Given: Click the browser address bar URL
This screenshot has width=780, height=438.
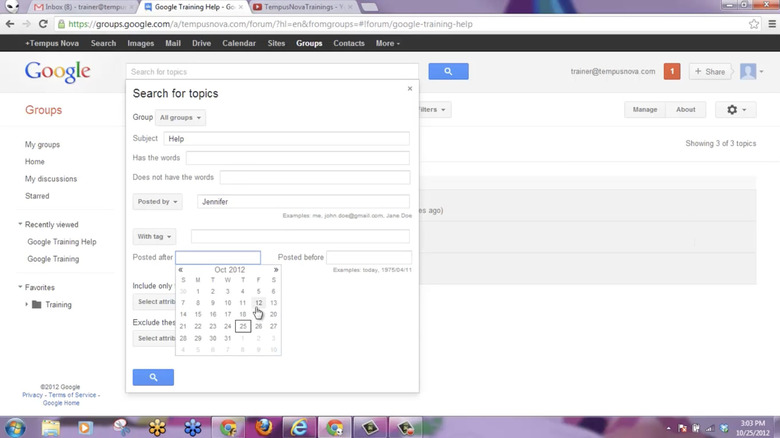Looking at the screenshot, I should pyautogui.click(x=270, y=24).
